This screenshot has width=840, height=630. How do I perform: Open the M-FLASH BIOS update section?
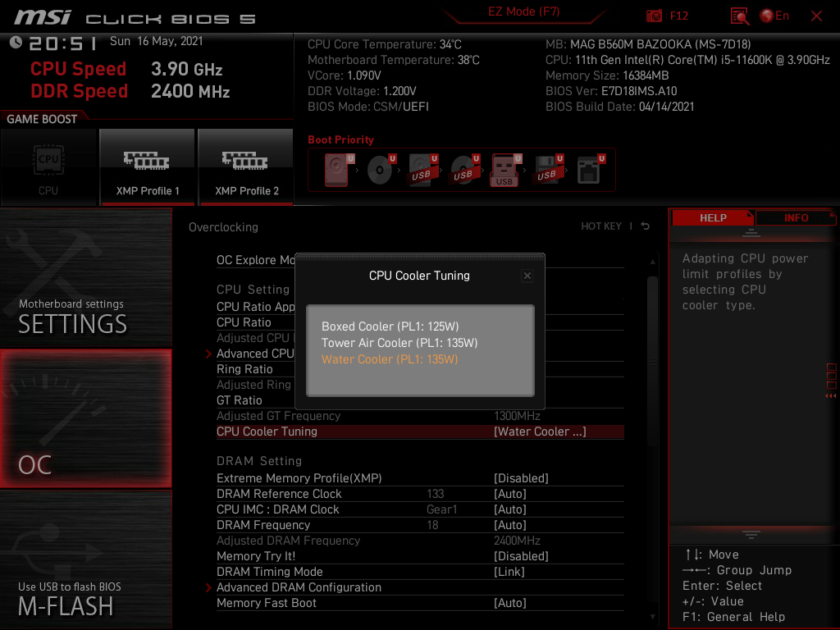click(85, 559)
